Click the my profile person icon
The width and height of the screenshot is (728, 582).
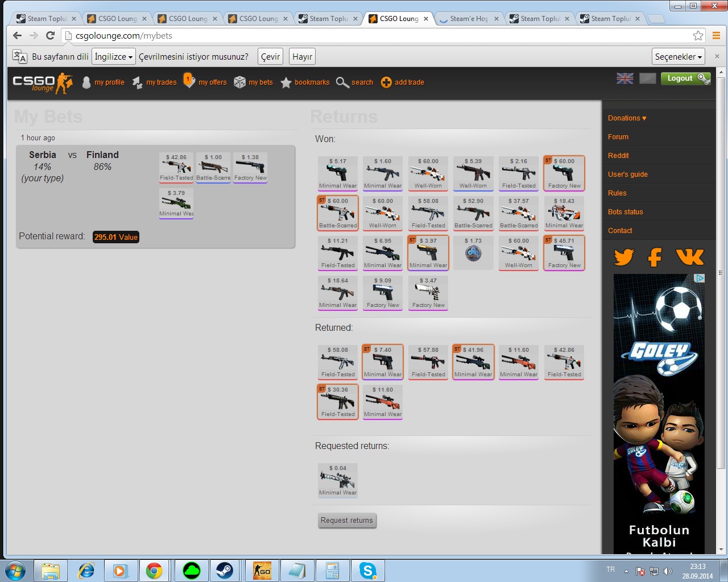pos(86,82)
